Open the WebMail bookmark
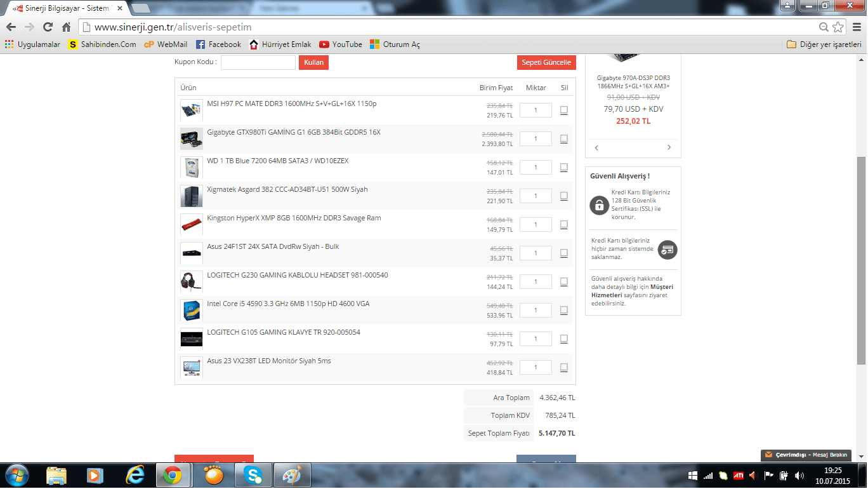 [x=166, y=44]
